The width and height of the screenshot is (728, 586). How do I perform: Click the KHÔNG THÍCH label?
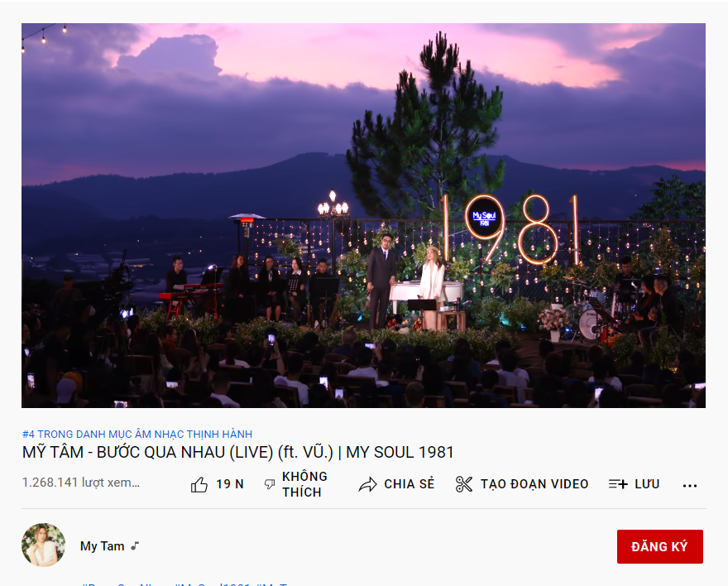coord(304,484)
